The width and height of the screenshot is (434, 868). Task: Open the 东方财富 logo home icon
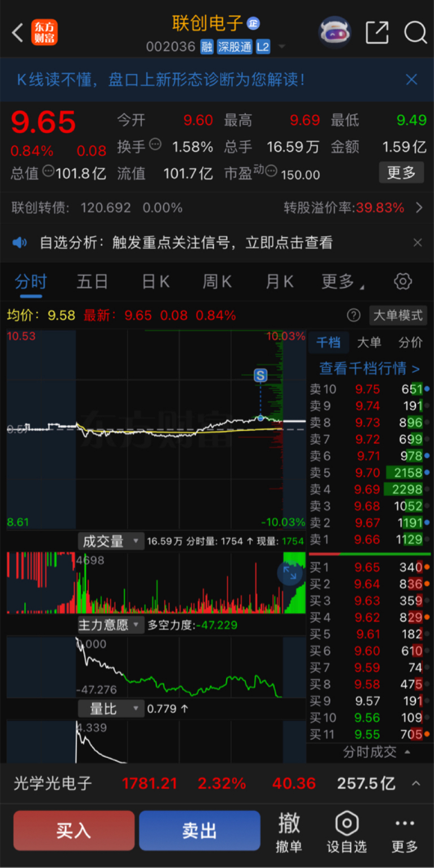click(44, 33)
